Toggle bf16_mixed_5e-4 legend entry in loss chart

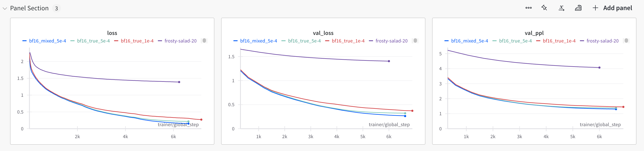48,41
